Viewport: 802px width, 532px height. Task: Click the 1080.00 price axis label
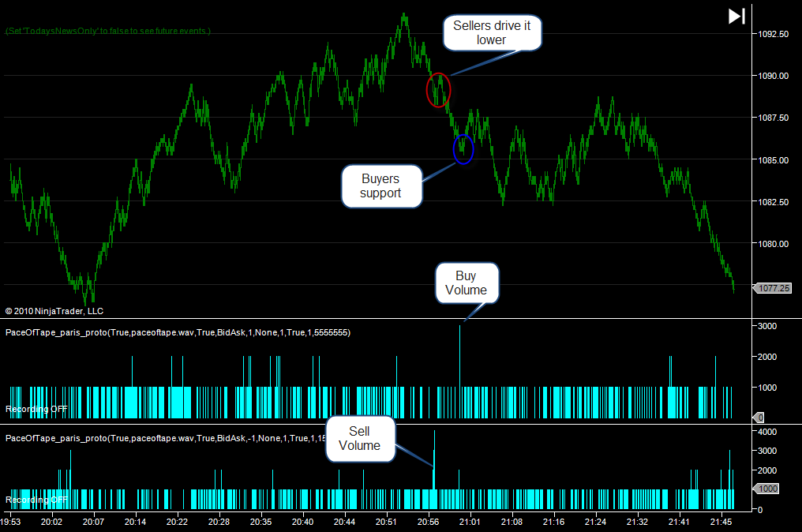[773, 244]
